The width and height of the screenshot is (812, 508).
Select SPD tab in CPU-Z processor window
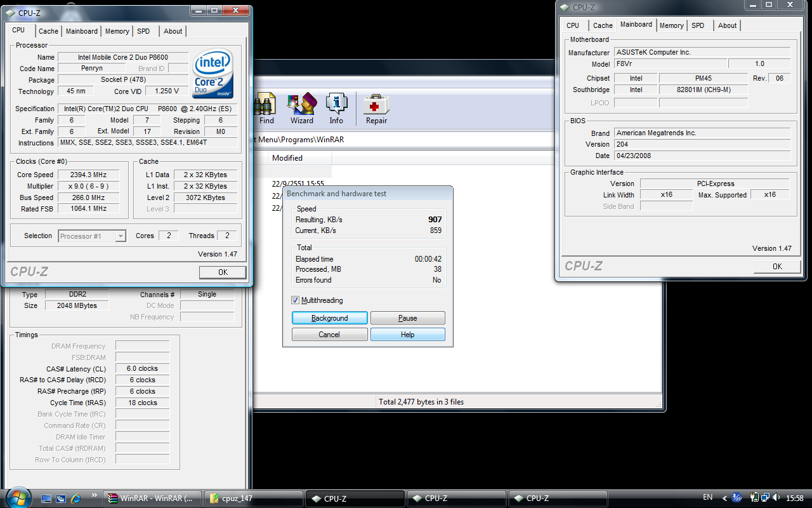pyautogui.click(x=144, y=31)
